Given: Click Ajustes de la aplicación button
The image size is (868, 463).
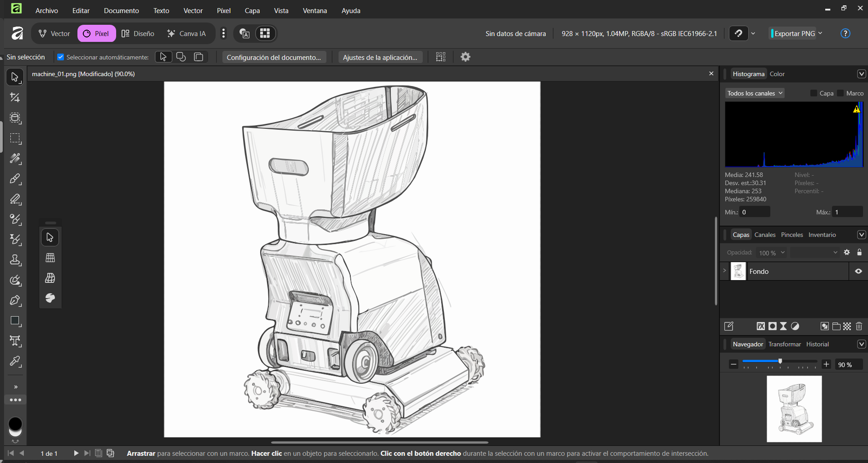Looking at the screenshot, I should tap(380, 57).
